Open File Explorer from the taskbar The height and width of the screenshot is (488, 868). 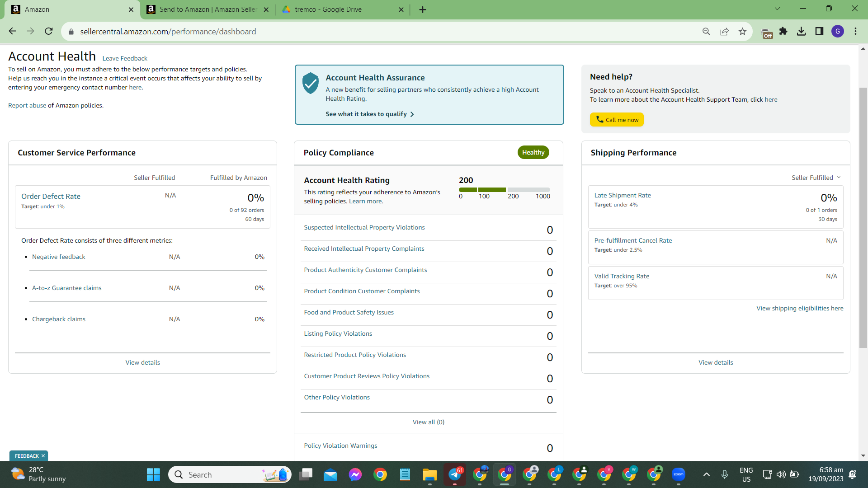point(429,474)
